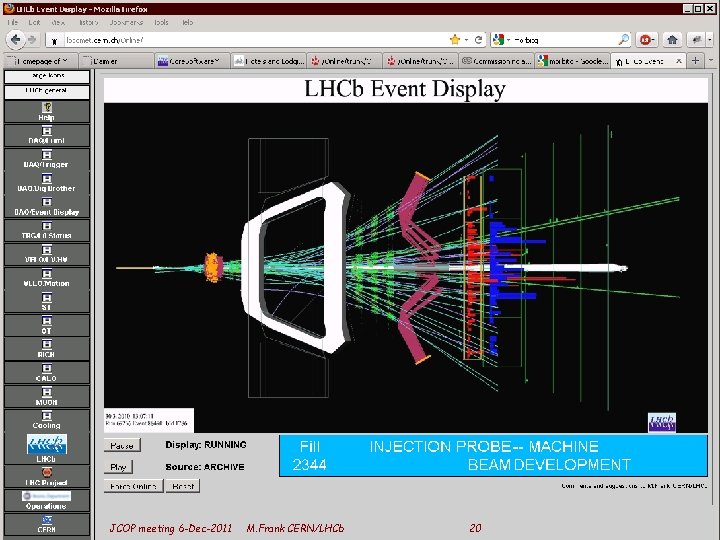
Task: Open the View menu
Action: pyautogui.click(x=58, y=22)
